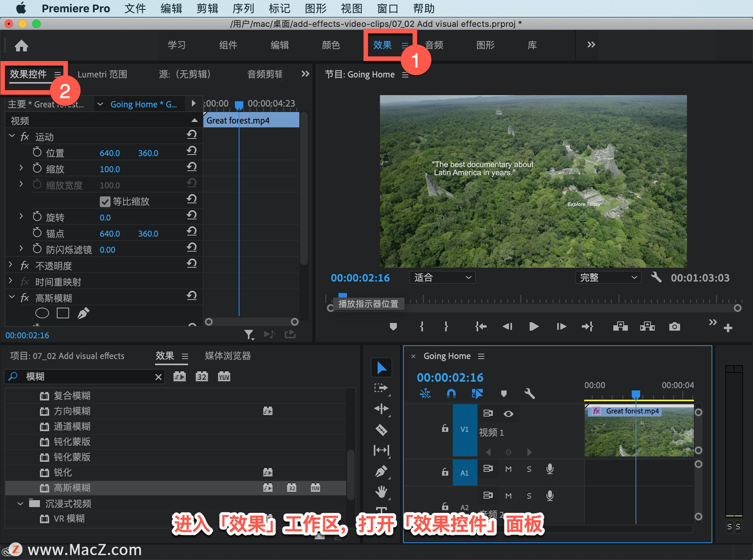Click the Home icon
Image resolution: width=753 pixels, height=560 pixels.
21,46
